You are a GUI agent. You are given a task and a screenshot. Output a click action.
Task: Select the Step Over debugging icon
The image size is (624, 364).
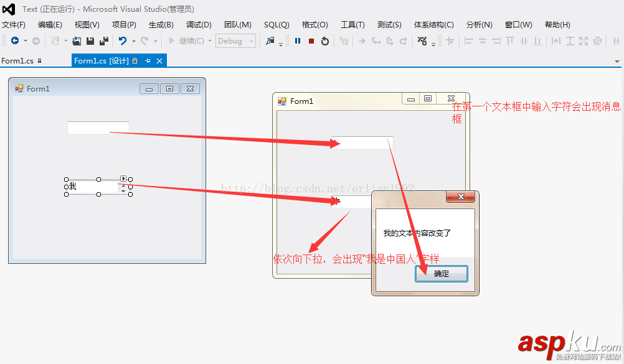point(389,42)
